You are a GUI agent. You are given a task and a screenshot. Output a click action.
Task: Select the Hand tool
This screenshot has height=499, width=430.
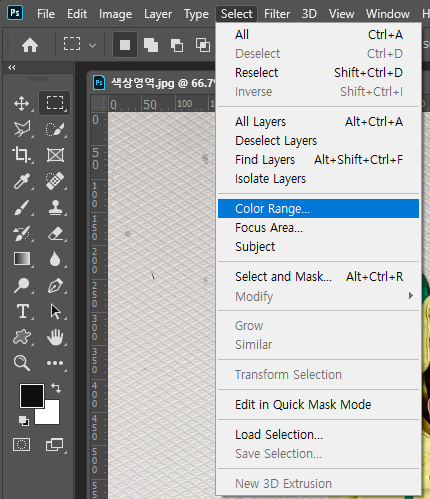tap(55, 337)
